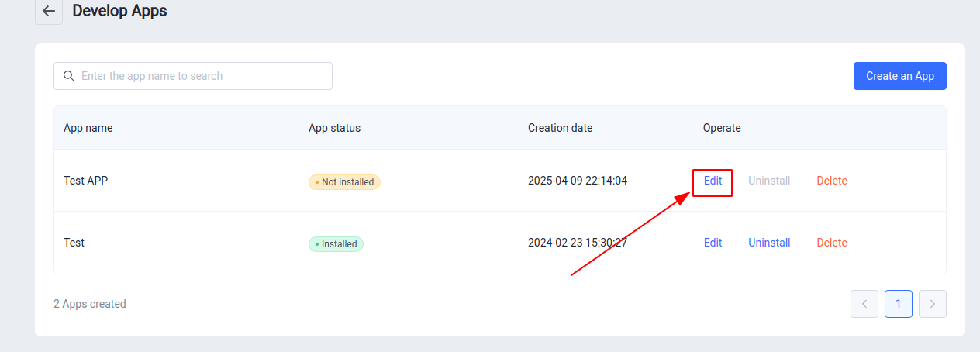Edit the Test APP entry
Image resolution: width=980 pixels, height=352 pixels.
point(713,181)
